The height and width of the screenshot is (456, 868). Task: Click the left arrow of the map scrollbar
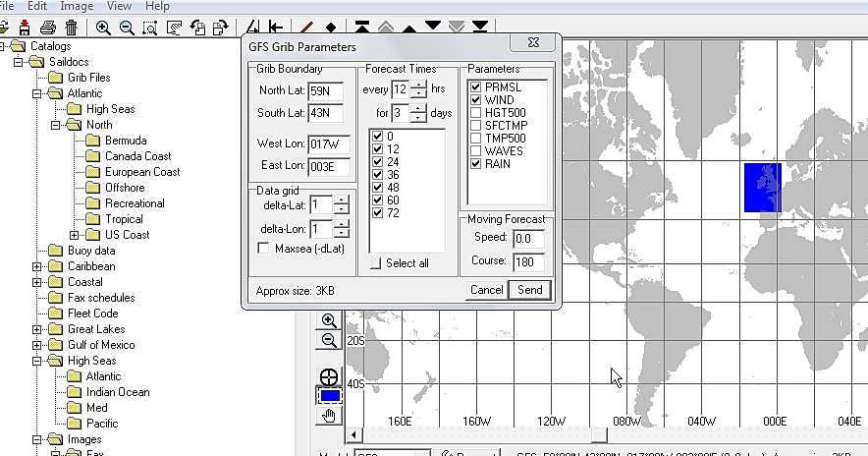pyautogui.click(x=353, y=435)
